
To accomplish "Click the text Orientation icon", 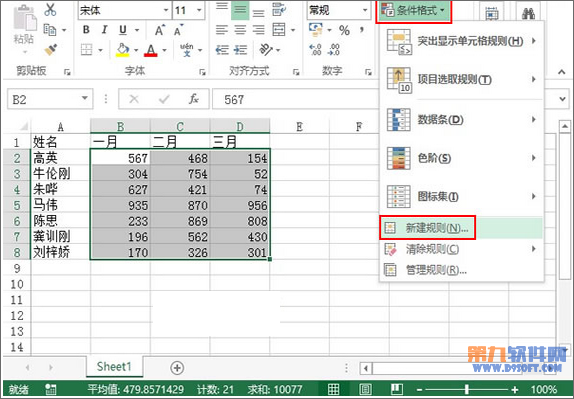I will 266,49.
